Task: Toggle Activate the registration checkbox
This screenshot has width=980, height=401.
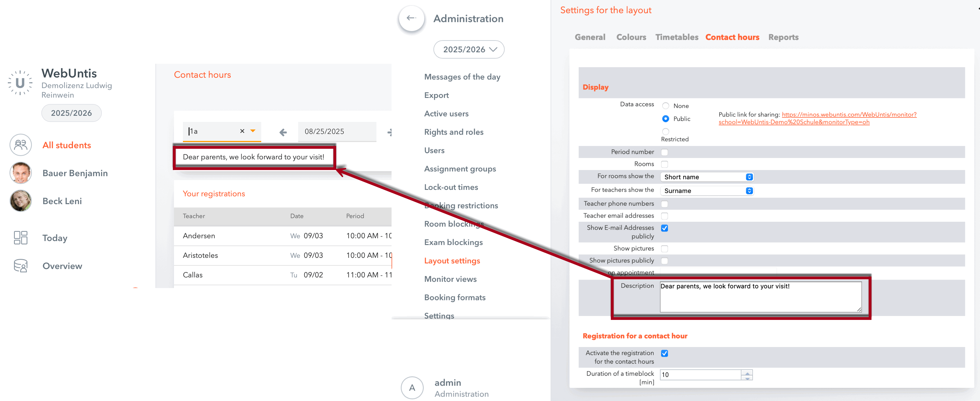Action: pos(664,353)
